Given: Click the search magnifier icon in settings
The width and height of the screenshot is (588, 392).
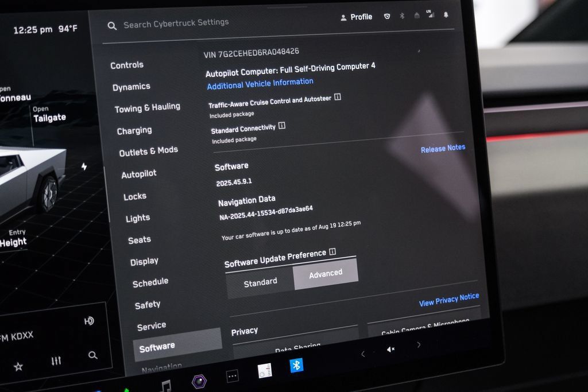Looking at the screenshot, I should (112, 26).
